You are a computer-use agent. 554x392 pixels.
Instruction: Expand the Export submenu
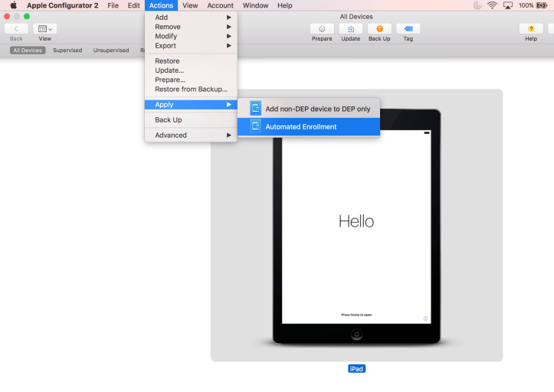191,46
